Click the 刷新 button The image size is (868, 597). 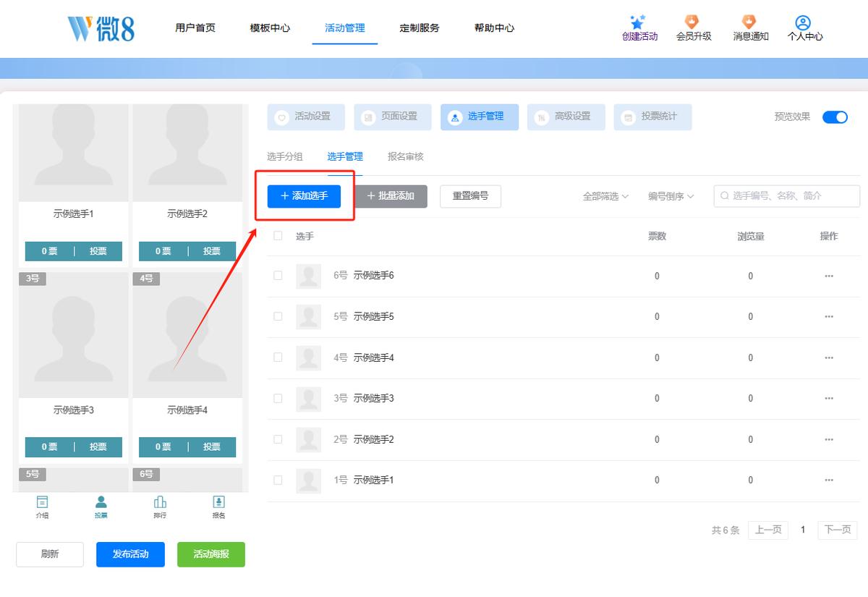point(50,554)
